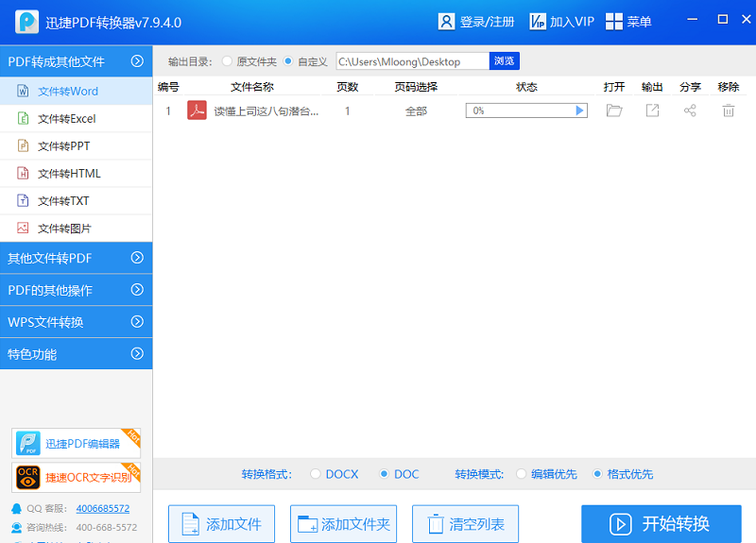Image resolution: width=756 pixels, height=543 pixels.
Task: Select the 原文件夹 output radio button
Action: point(227,61)
